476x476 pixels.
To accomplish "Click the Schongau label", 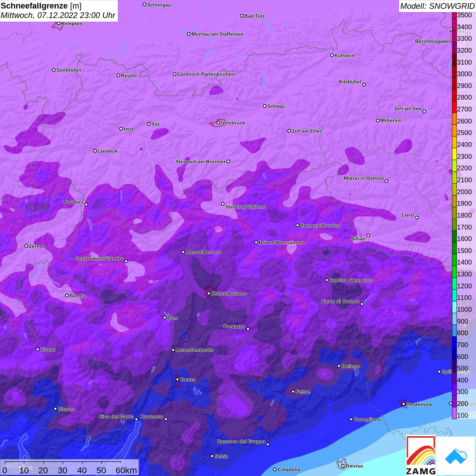I will 159,5.
